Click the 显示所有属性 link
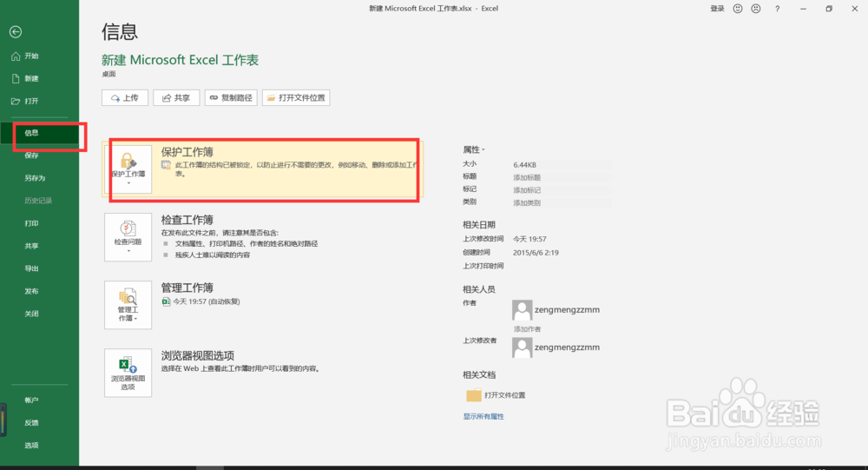The image size is (868, 470). pyautogui.click(x=483, y=417)
